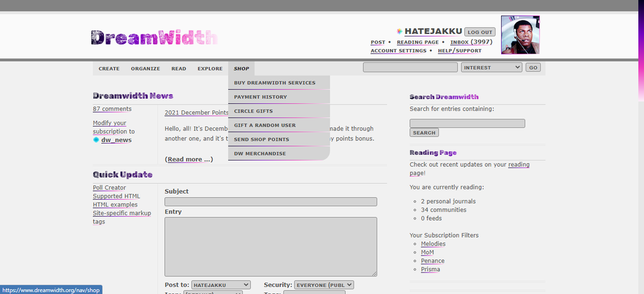Focus the Search for entries containing field
The width and height of the screenshot is (644, 294).
(x=467, y=123)
